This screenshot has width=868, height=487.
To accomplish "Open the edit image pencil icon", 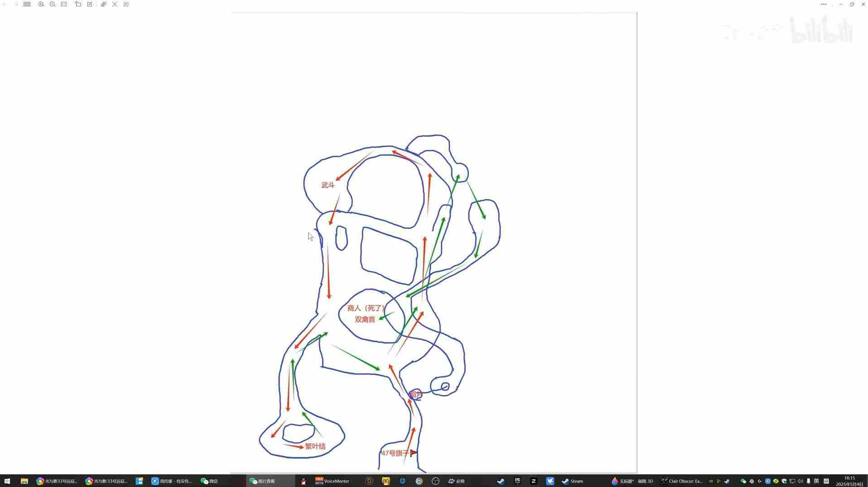I will click(90, 4).
